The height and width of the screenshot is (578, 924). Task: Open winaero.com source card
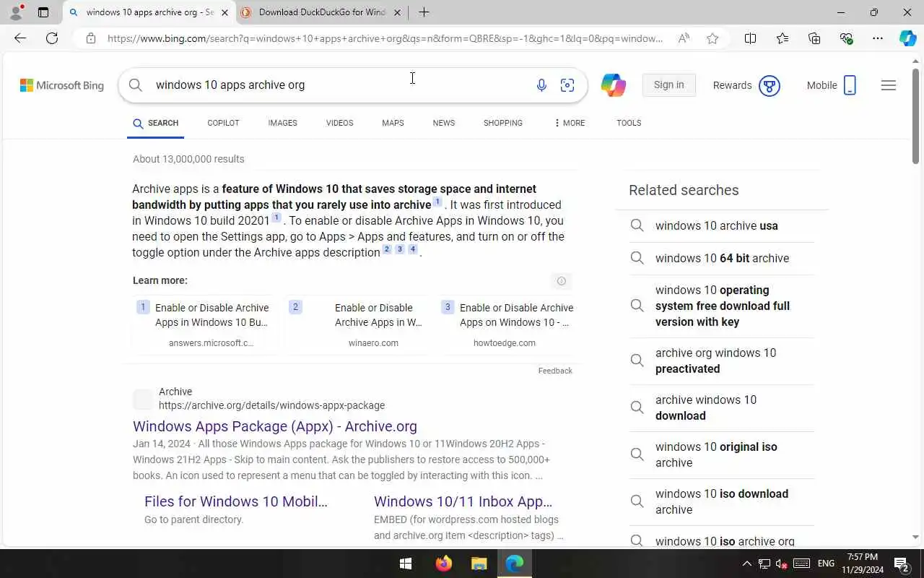(x=356, y=324)
